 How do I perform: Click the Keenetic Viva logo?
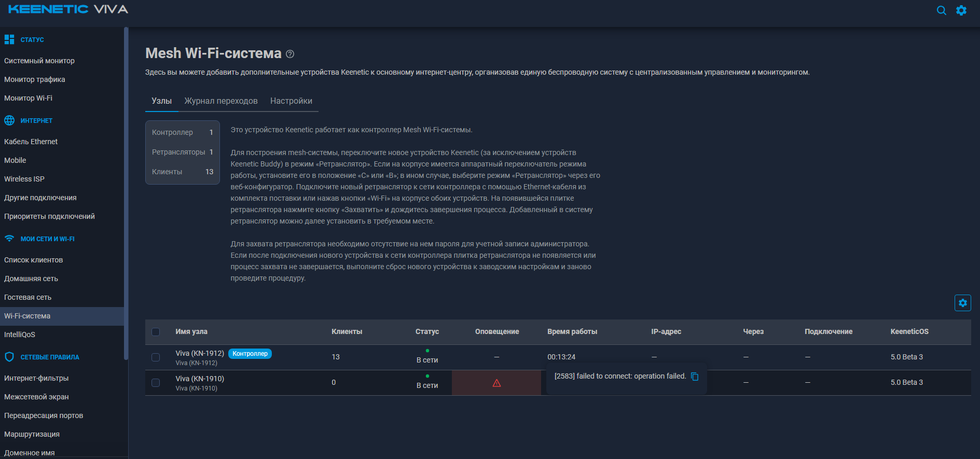(68, 9)
